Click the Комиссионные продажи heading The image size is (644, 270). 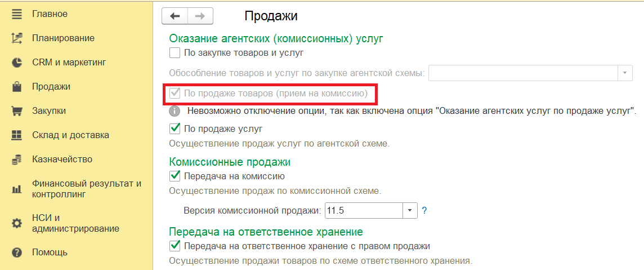230,162
